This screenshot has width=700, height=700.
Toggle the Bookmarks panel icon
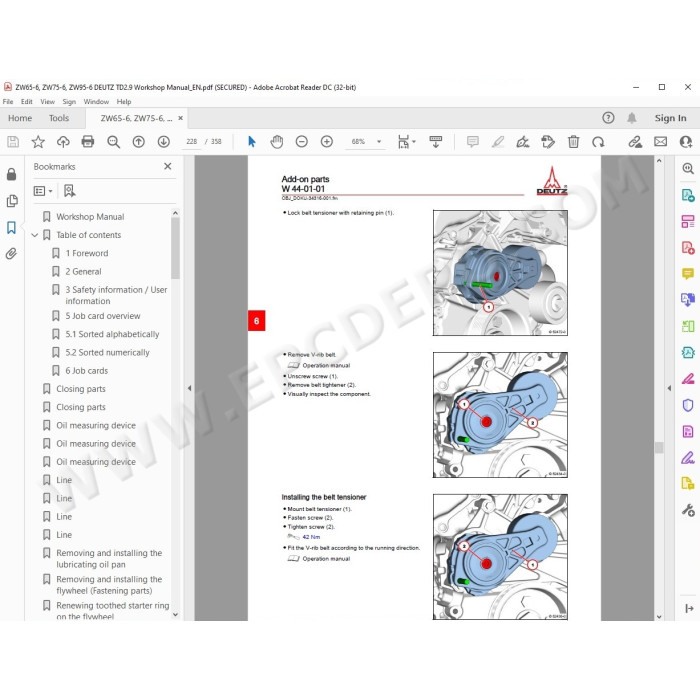coord(12,228)
